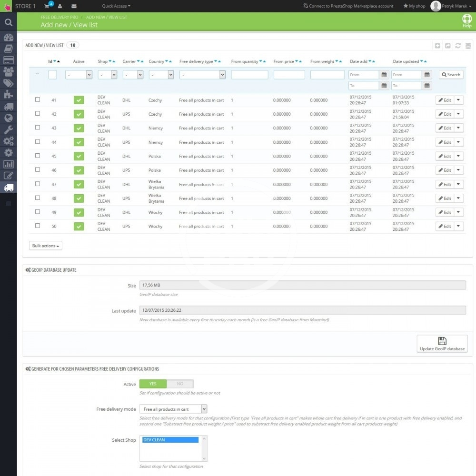Open the Stats bar-chart sidebar icon
Viewport: 476px width, 476px height.
(x=8, y=164)
